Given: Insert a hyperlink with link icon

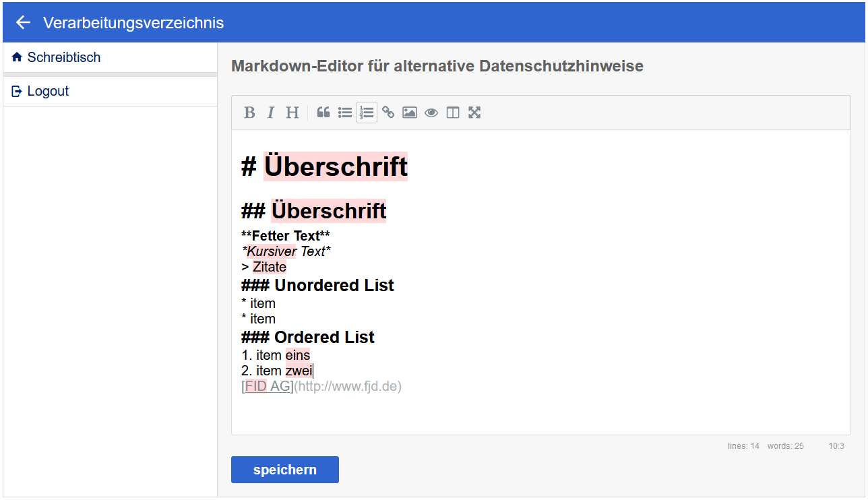Looking at the screenshot, I should pyautogui.click(x=388, y=113).
